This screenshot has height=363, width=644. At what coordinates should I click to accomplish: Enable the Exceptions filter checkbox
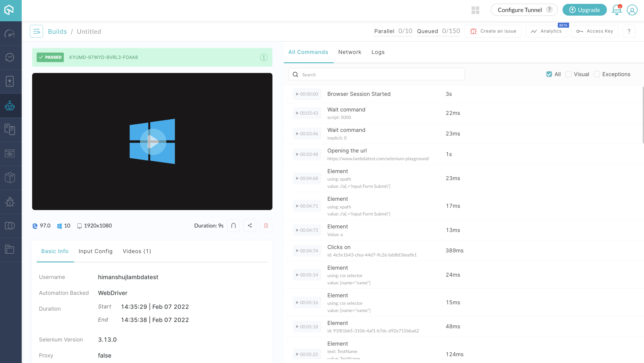coord(597,74)
